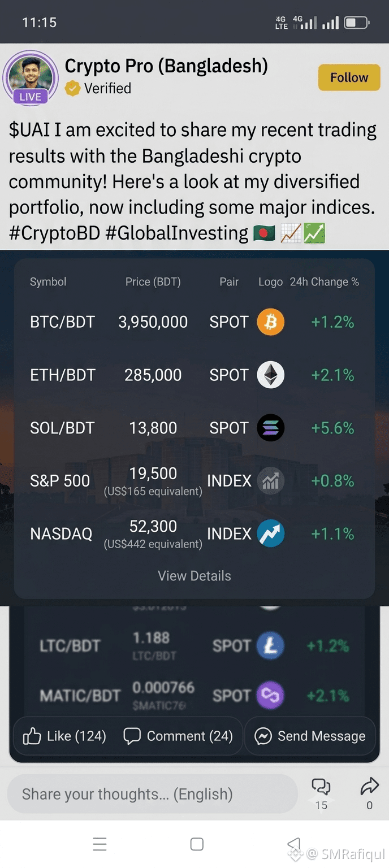Share post with the share arrow icon

(369, 786)
